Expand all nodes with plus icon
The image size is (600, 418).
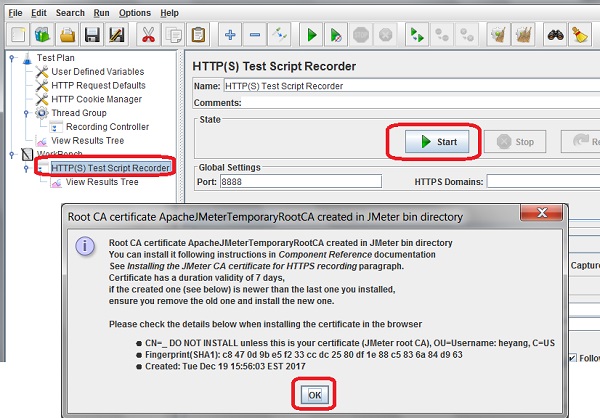[x=230, y=35]
